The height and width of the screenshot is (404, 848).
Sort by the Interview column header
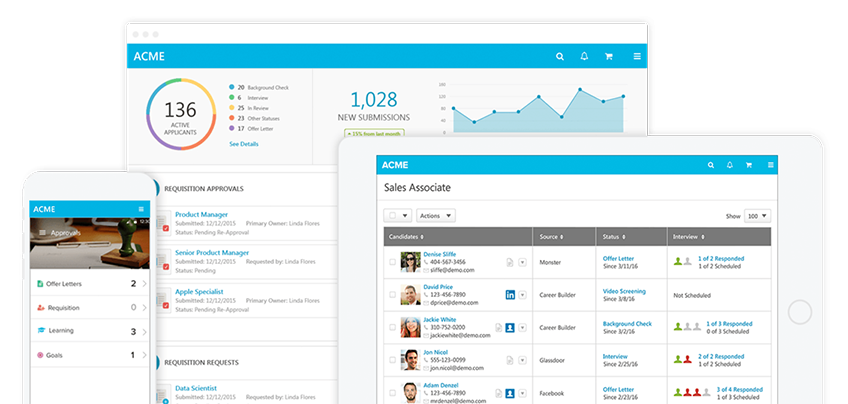click(719, 237)
